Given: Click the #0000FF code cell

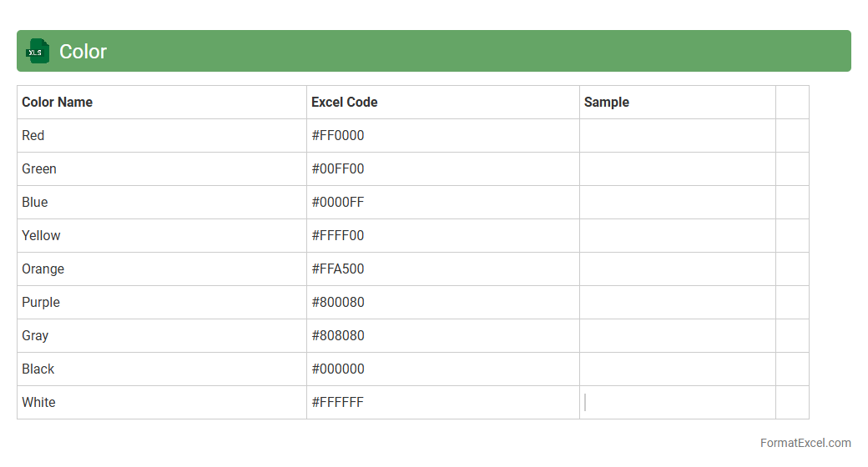Looking at the screenshot, I should (x=338, y=202).
